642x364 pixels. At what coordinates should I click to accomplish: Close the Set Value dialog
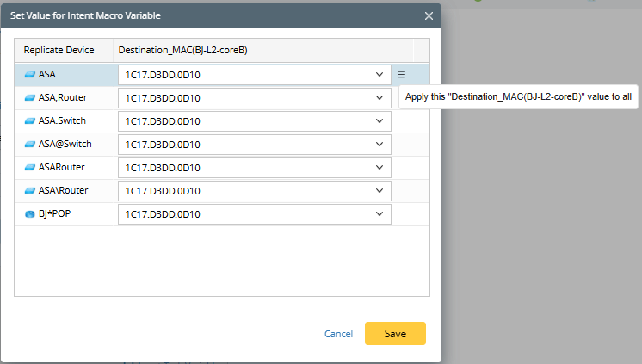(x=429, y=15)
